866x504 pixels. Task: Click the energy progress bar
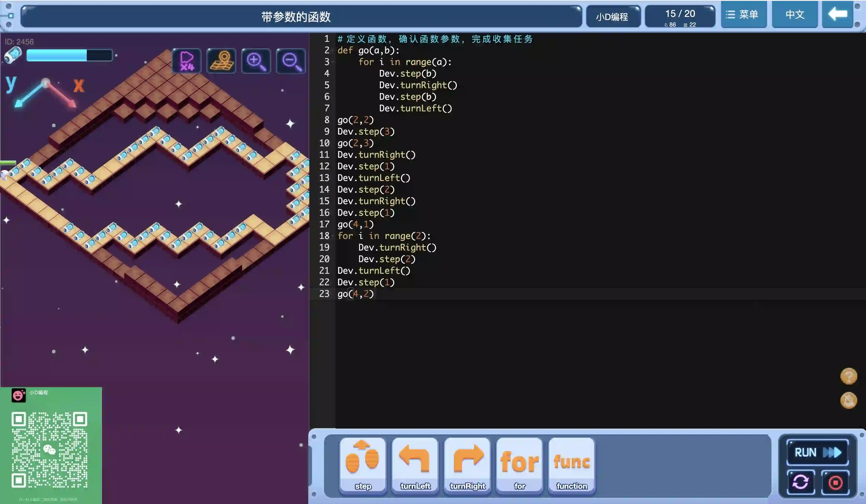[x=69, y=55]
